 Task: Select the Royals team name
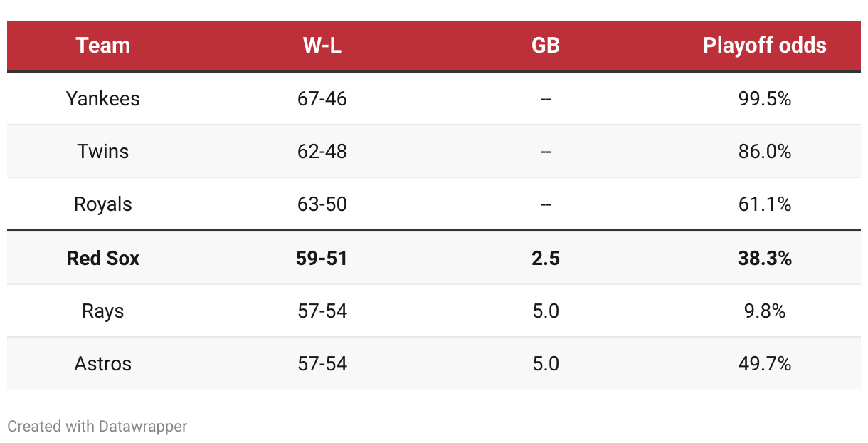[103, 204]
